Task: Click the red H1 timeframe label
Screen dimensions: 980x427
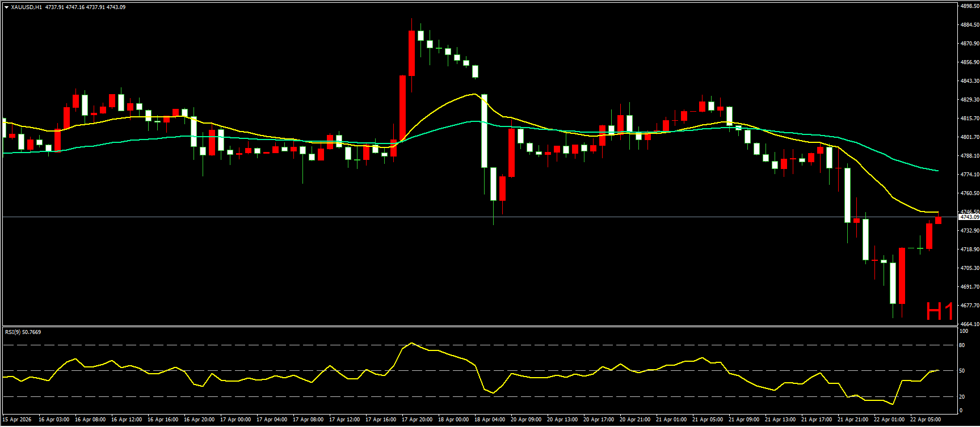Action: coord(939,311)
